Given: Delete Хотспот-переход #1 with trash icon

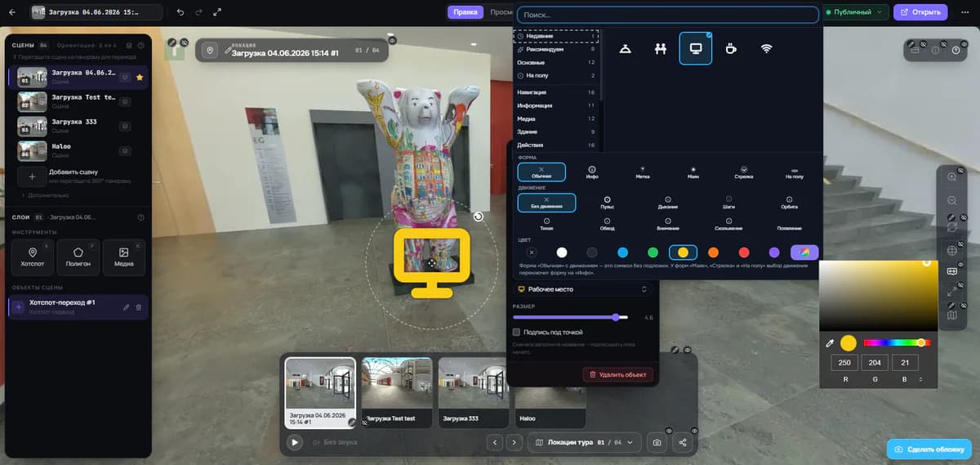Looking at the screenshot, I should 138,307.
